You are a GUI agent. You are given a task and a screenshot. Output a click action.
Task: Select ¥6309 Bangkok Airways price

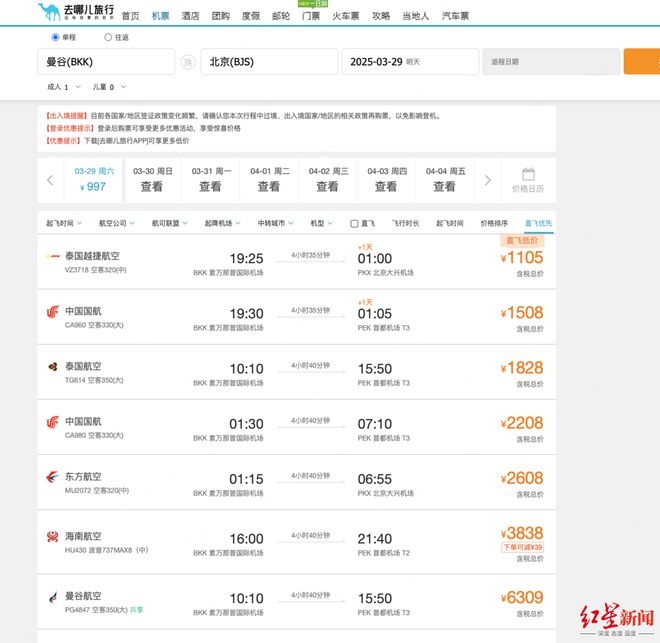pos(522,598)
